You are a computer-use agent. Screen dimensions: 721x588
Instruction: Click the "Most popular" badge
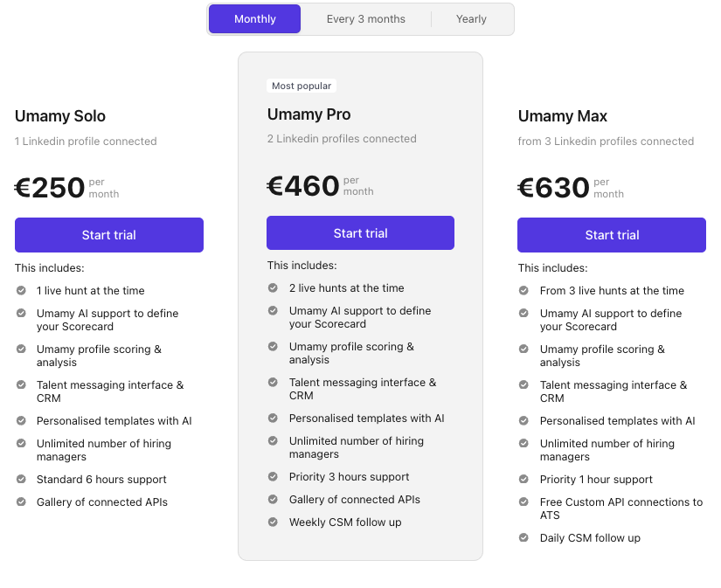pyautogui.click(x=302, y=86)
